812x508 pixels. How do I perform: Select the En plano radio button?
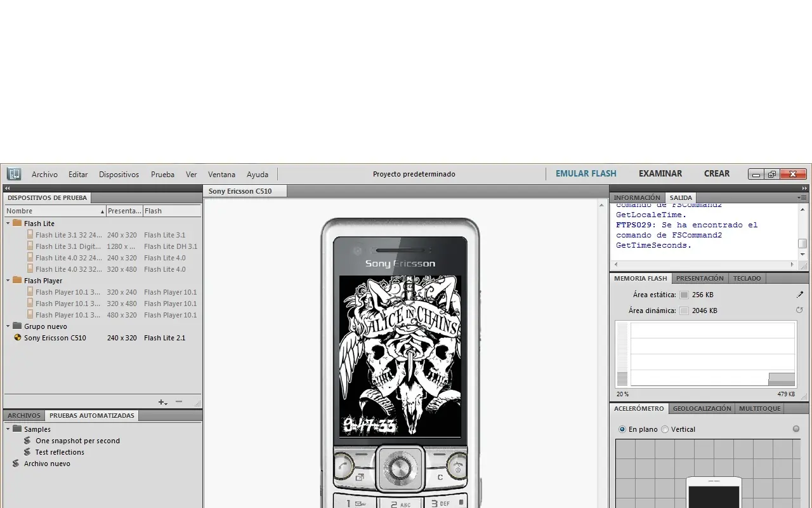[x=622, y=429]
